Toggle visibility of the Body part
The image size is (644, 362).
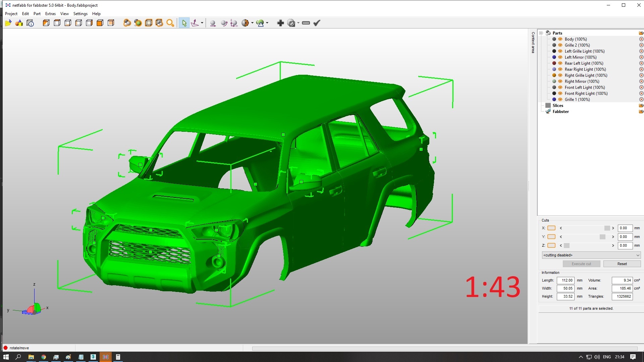[x=560, y=39]
